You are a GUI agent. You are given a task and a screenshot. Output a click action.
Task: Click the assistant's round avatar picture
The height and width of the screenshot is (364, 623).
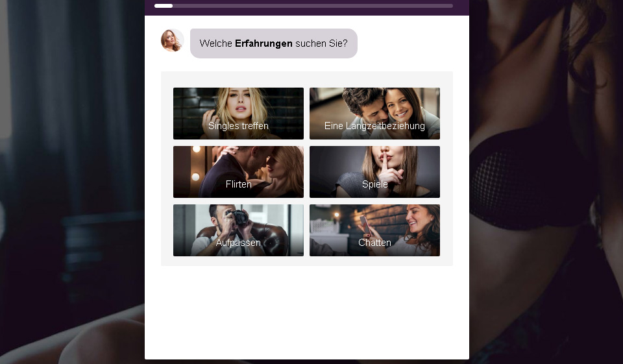(x=172, y=40)
